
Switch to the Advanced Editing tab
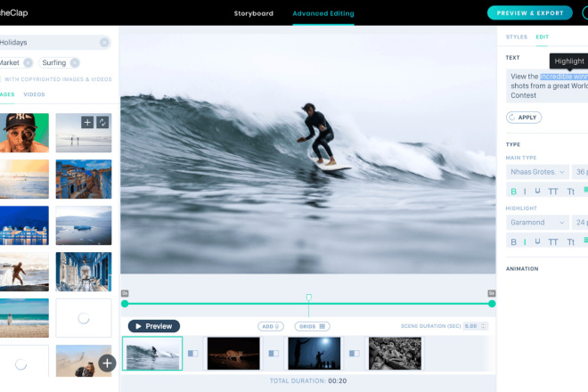click(x=323, y=13)
